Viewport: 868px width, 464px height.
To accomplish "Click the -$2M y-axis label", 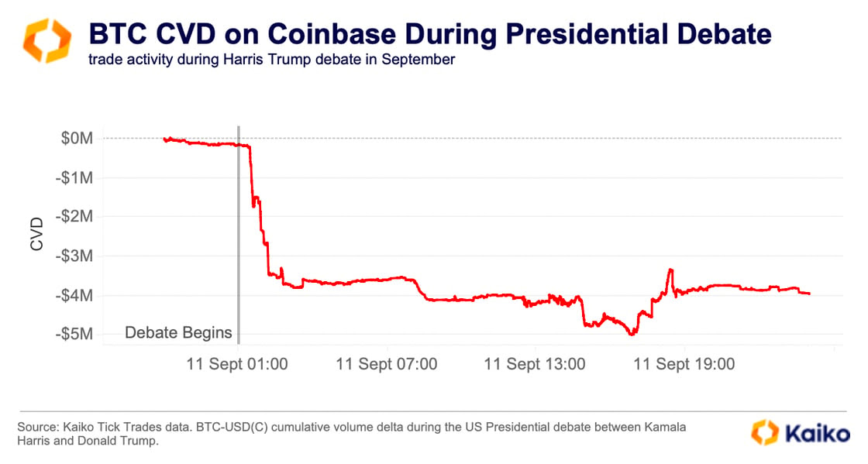I will 74,216.
